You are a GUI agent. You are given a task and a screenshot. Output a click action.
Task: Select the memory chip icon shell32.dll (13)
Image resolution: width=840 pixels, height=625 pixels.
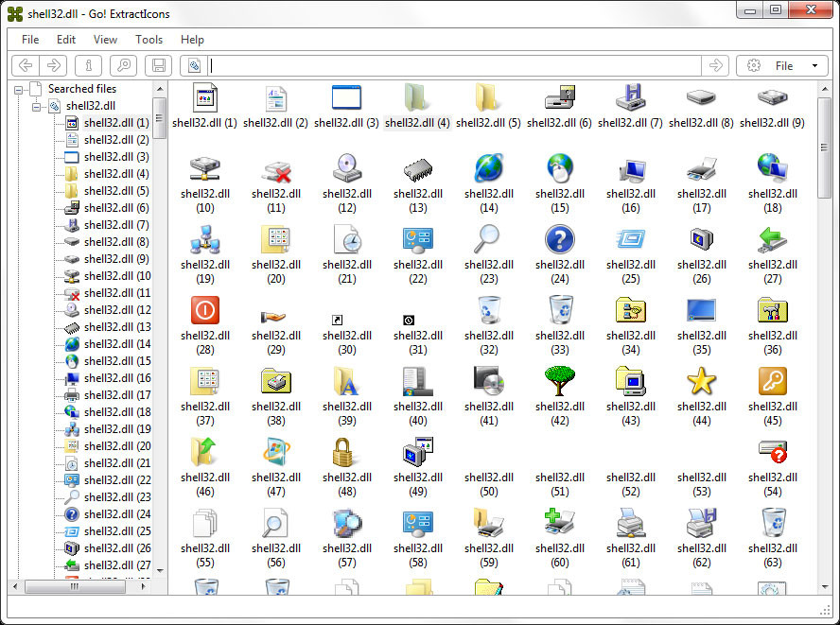418,168
